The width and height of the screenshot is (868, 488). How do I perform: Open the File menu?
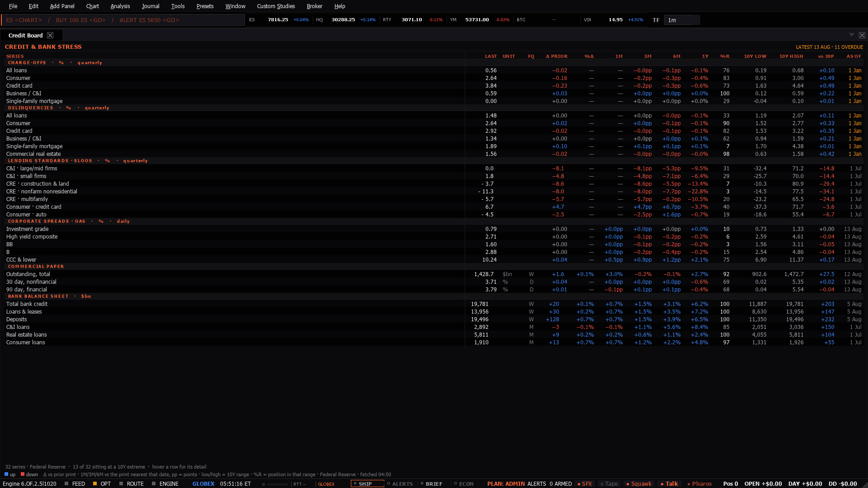click(x=13, y=6)
